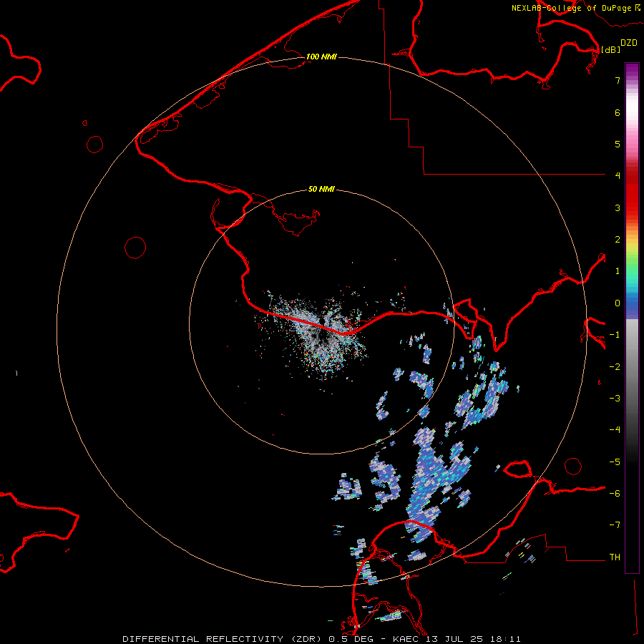Viewport: 644px width, 644px height.
Task: Click the 'DIFFERENTIAL REFLECTIVITY (ZDR)' product title
Action: 223,639
